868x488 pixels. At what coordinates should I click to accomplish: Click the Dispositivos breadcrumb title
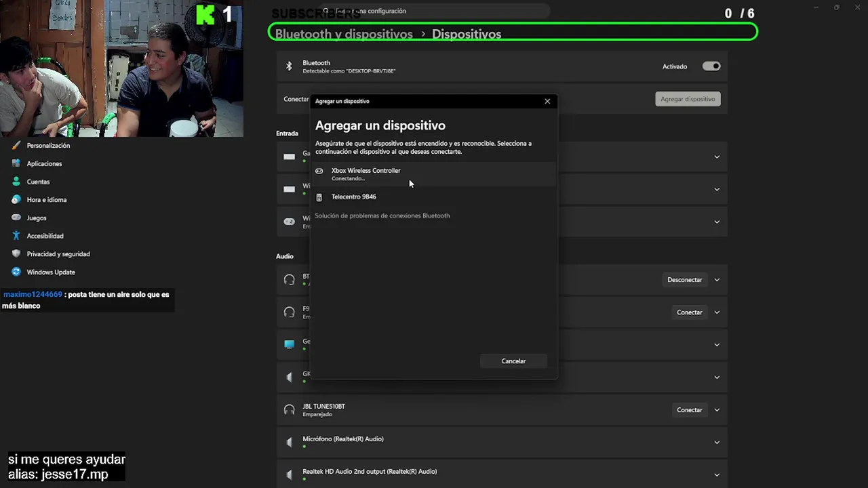(467, 34)
